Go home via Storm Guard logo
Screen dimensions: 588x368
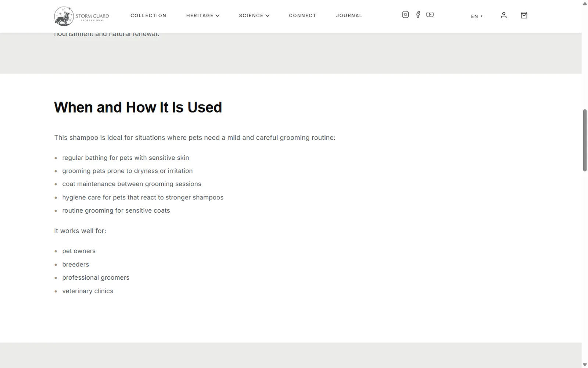click(x=82, y=16)
